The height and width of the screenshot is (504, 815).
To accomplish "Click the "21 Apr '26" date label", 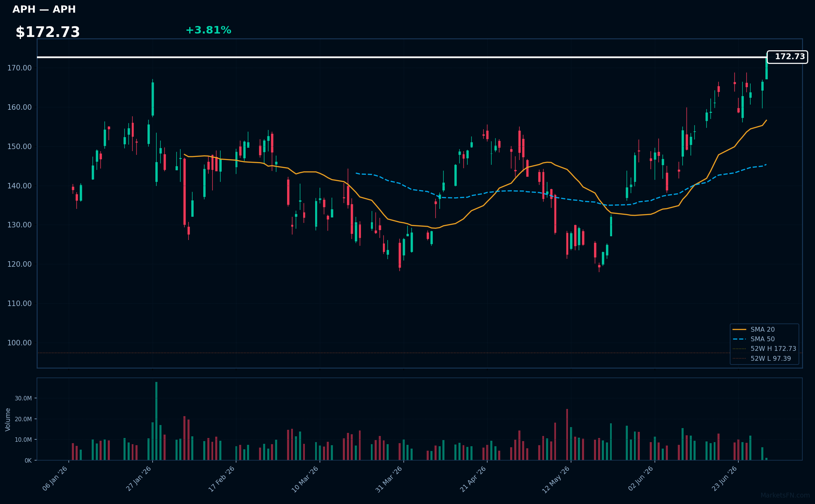I will 473,478.
